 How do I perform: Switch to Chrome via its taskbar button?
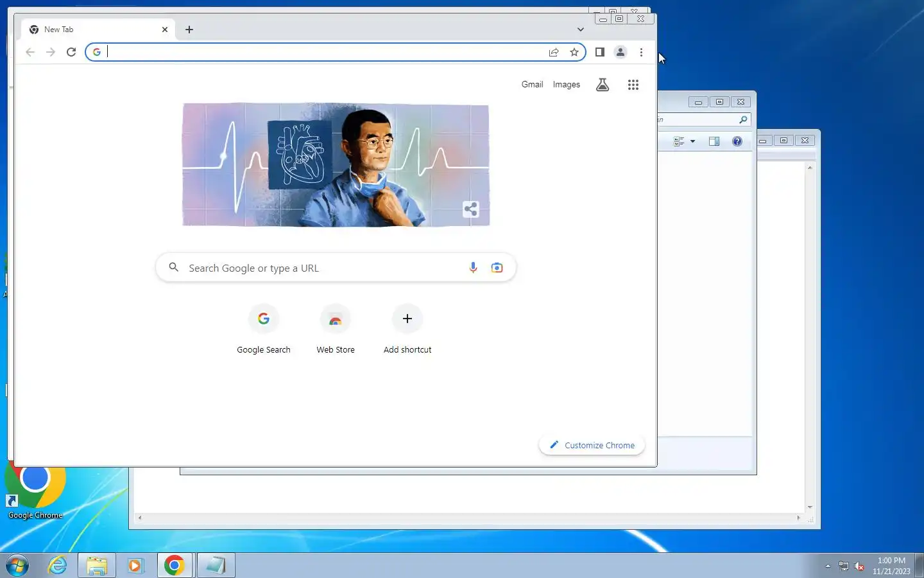(x=175, y=565)
